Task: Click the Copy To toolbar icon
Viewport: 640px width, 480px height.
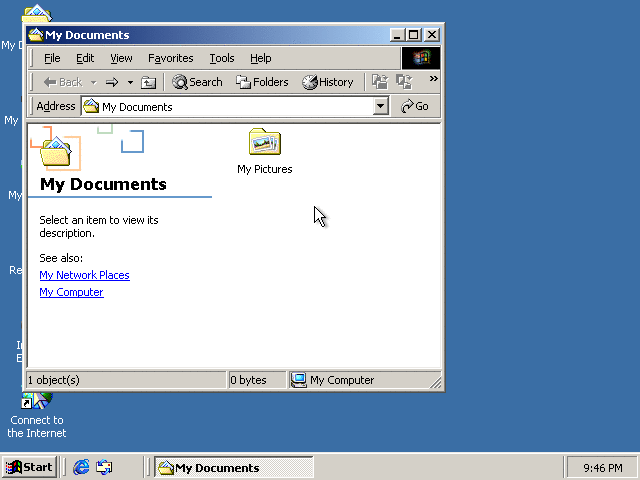Action: [404, 82]
